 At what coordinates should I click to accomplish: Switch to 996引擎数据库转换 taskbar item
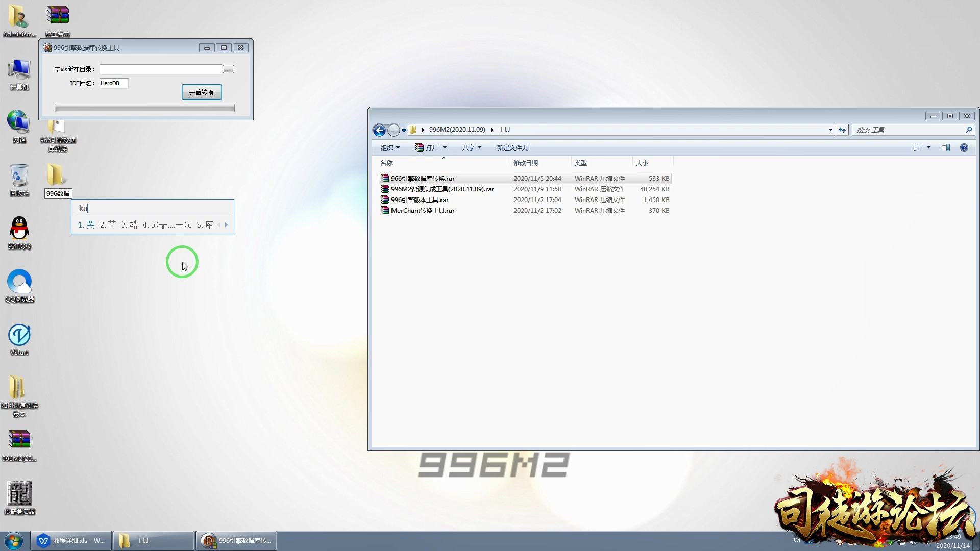pos(236,541)
